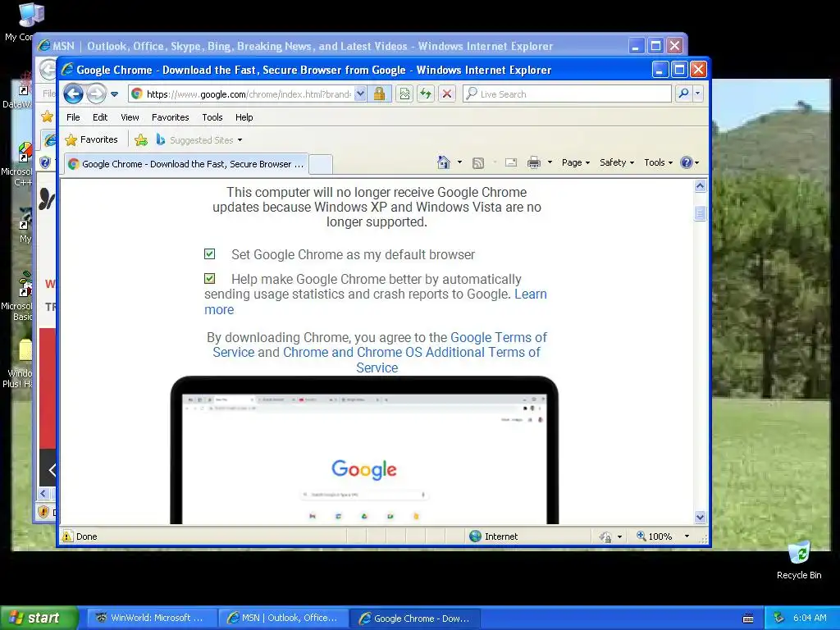Click the MSN window horizontal scroll left arrow
Image resolution: width=840 pixels, height=630 pixels.
coord(44,493)
